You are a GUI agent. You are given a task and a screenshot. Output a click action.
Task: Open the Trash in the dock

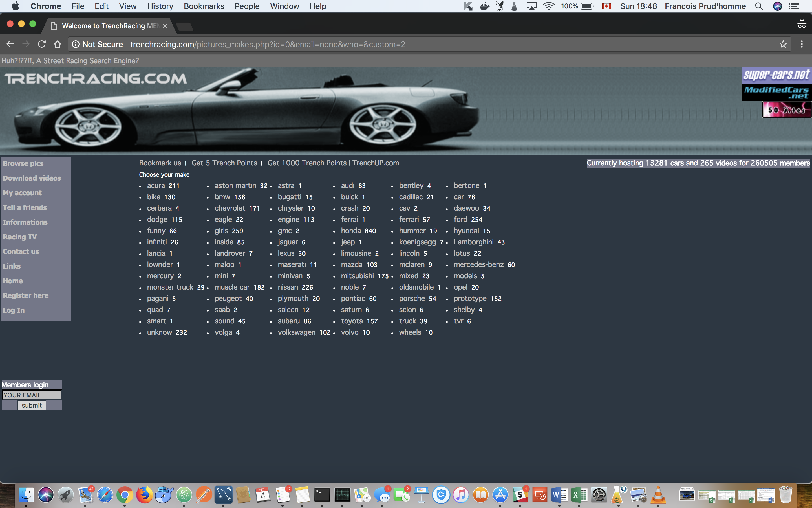785,494
